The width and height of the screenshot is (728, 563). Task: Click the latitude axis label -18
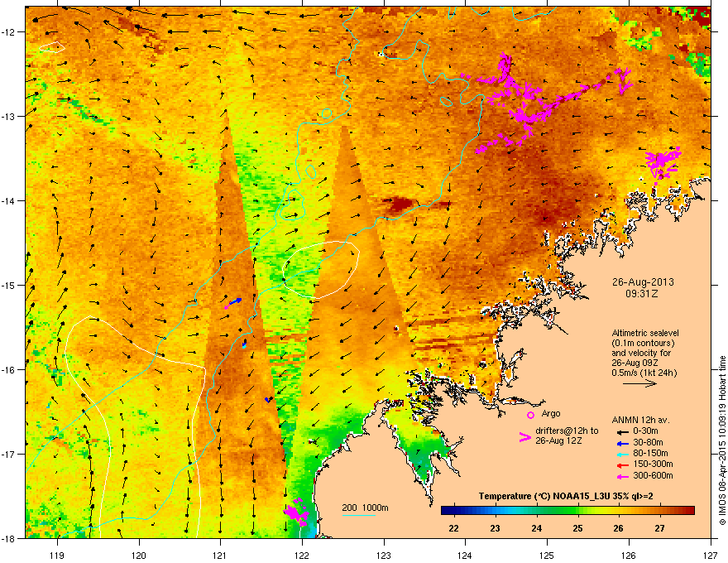click(10, 538)
